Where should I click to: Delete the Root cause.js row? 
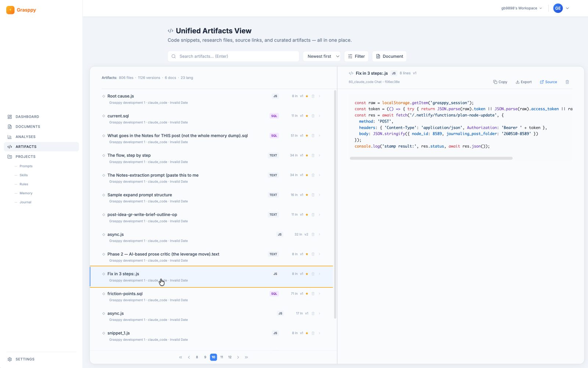pyautogui.click(x=313, y=96)
